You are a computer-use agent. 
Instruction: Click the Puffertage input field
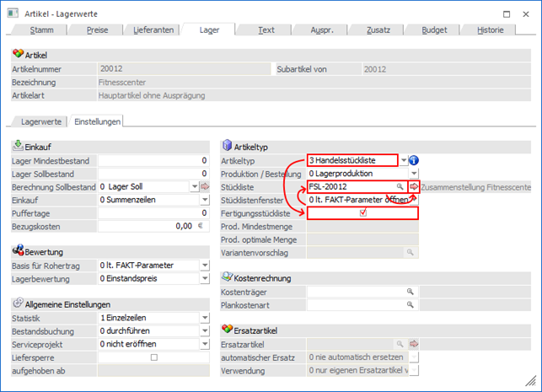[153, 213]
